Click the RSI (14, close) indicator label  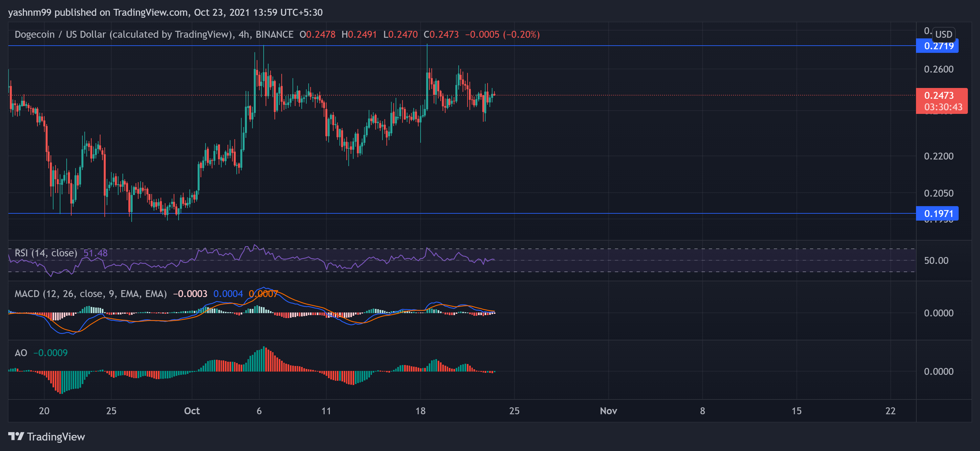pyautogui.click(x=46, y=253)
